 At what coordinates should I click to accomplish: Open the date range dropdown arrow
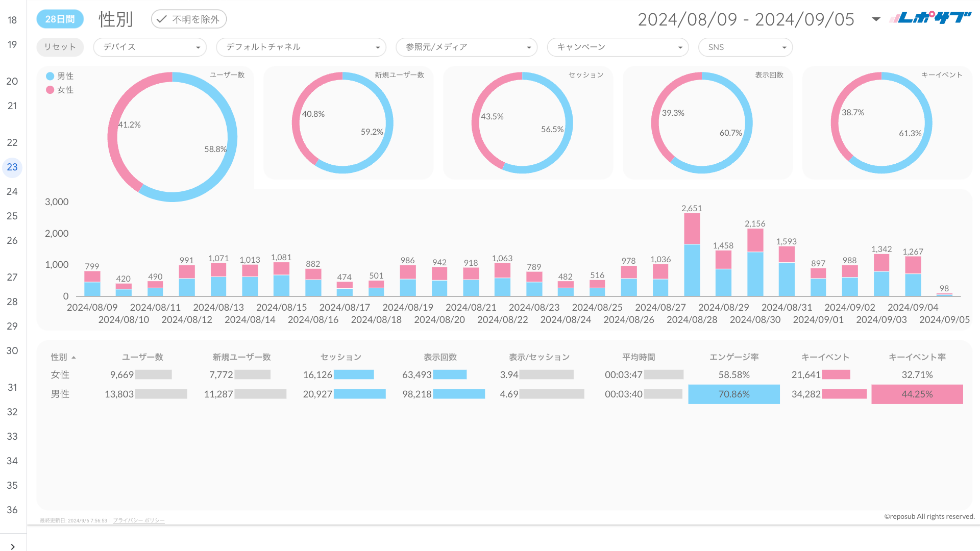[876, 19]
